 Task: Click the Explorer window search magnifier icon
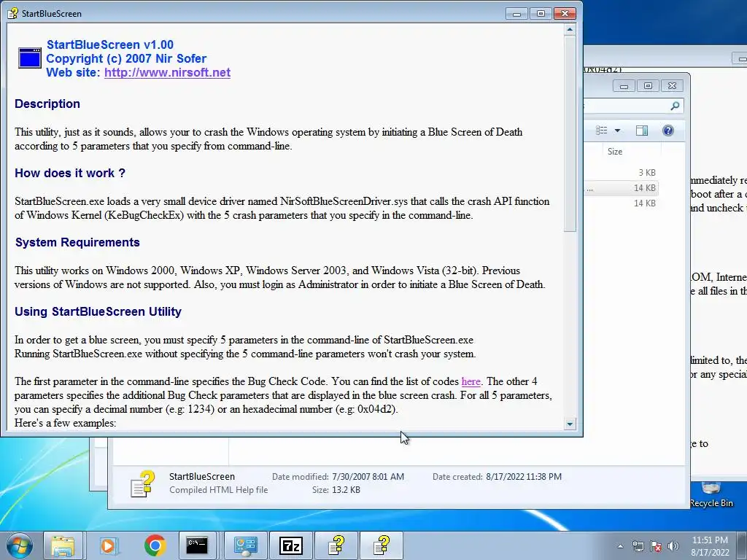click(675, 106)
